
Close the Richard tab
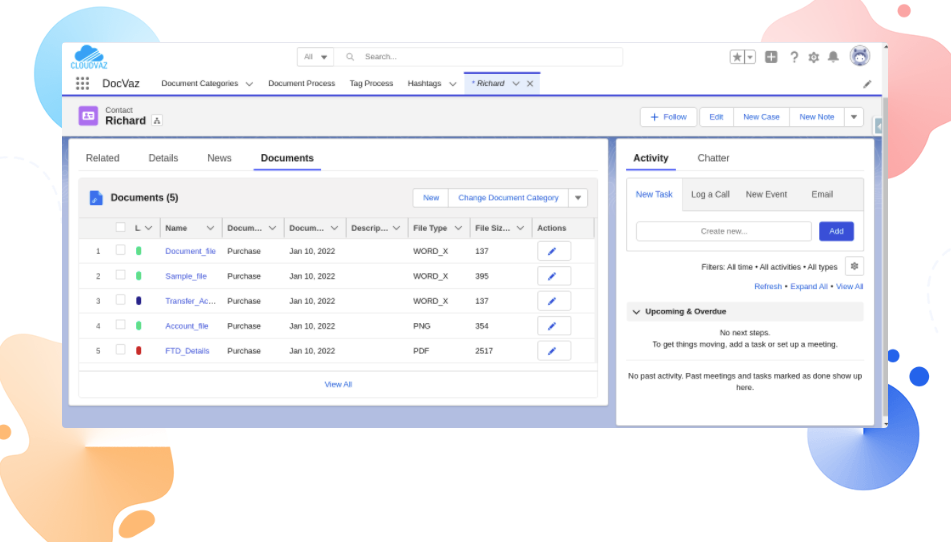[530, 84]
